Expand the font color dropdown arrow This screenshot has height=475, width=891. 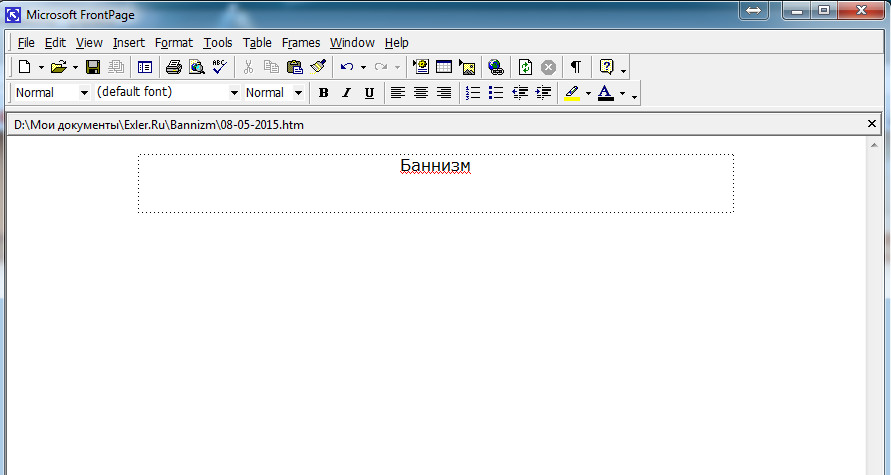coord(622,93)
